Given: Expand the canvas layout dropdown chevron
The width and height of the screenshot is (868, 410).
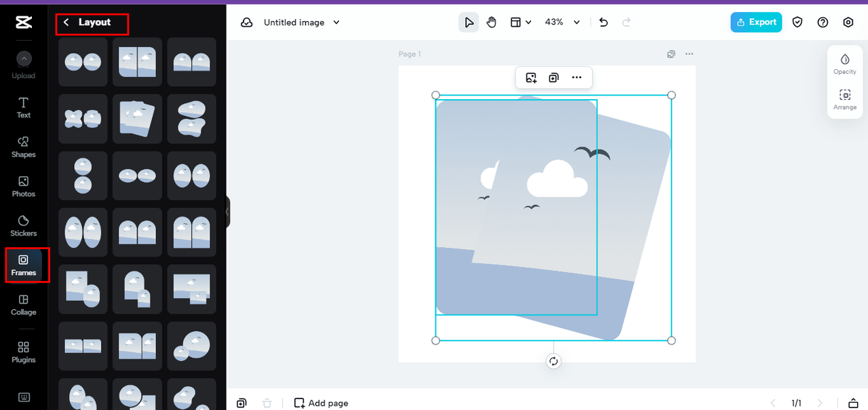Looking at the screenshot, I should point(528,22).
